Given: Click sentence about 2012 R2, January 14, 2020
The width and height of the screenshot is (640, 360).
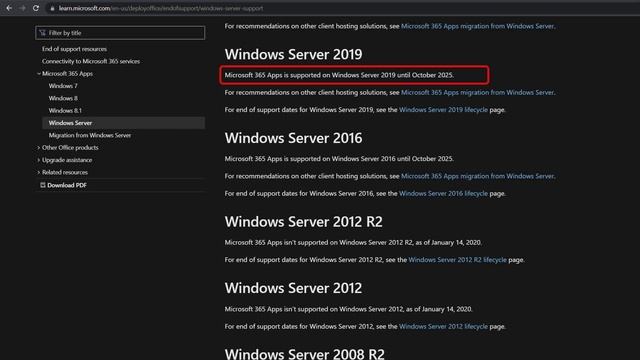Looking at the screenshot, I should [353, 242].
